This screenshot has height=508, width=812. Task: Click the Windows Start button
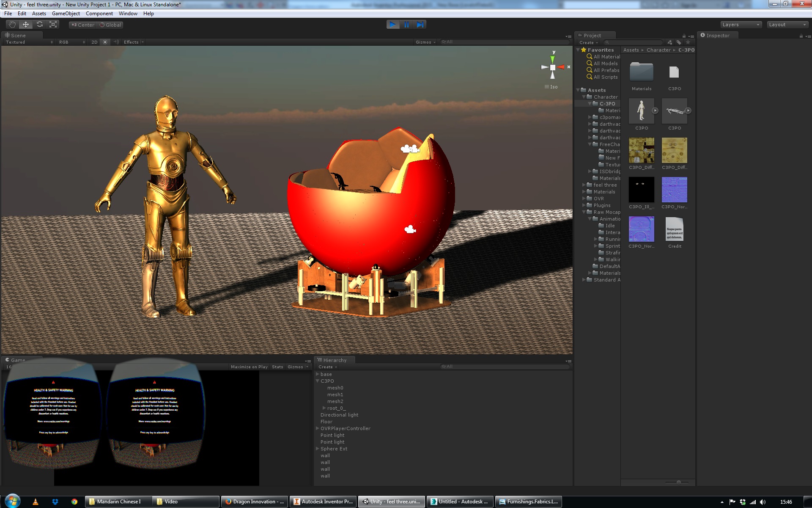coord(12,501)
